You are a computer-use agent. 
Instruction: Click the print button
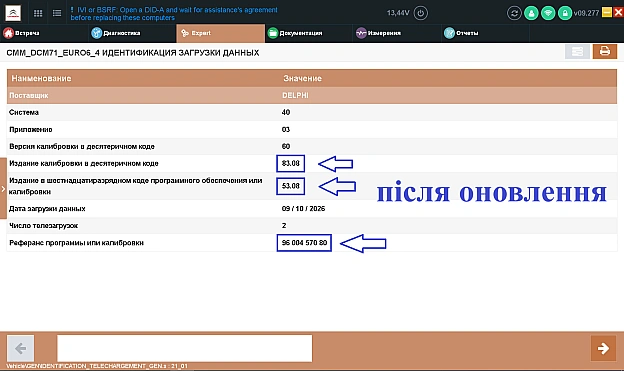click(x=604, y=51)
